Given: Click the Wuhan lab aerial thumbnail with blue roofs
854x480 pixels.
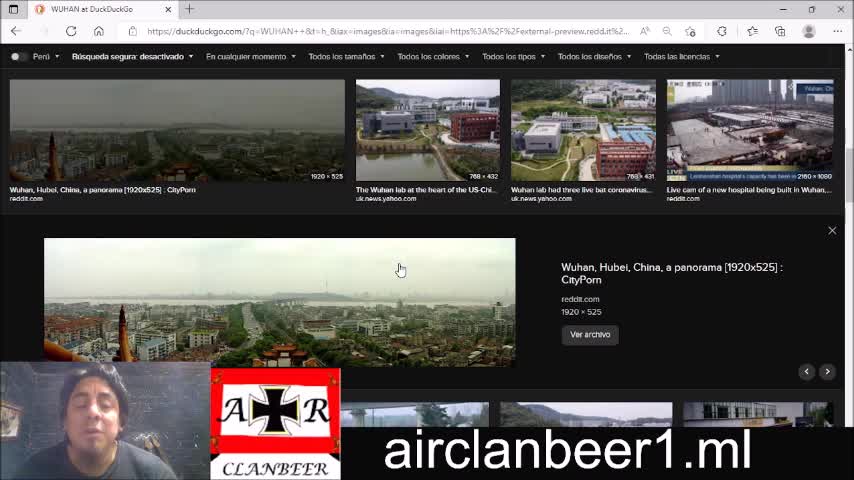Looking at the screenshot, I should (583, 130).
